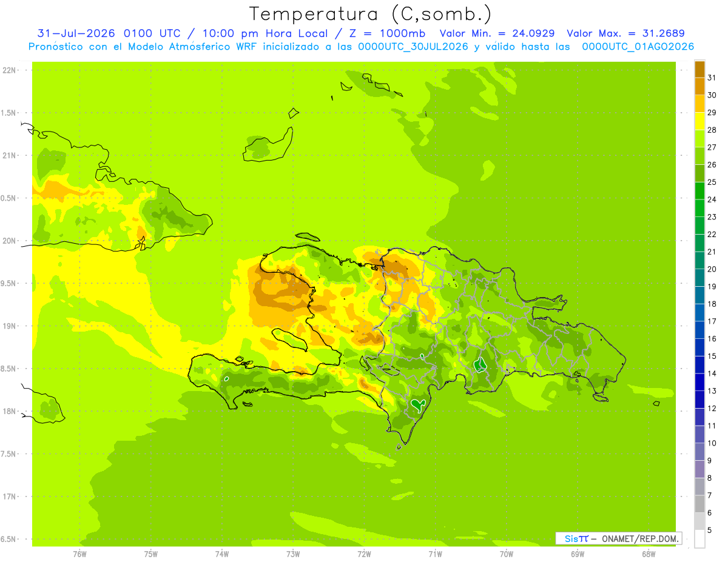The height and width of the screenshot is (562, 728).
Task: Click the longitude label '68W'
Action: [x=649, y=554]
